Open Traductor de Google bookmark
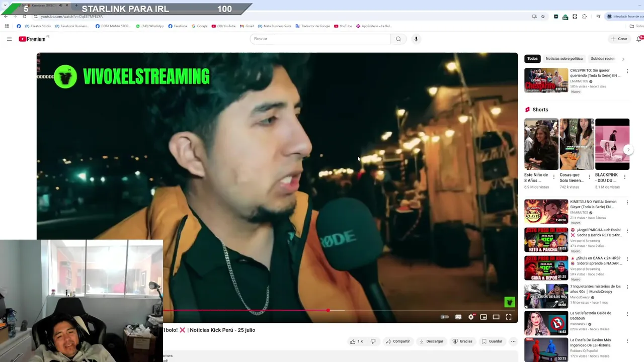 (312, 26)
